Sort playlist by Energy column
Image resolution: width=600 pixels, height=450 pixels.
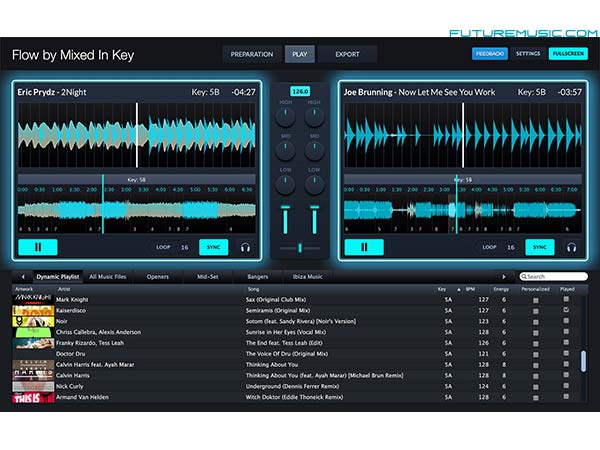click(x=501, y=289)
